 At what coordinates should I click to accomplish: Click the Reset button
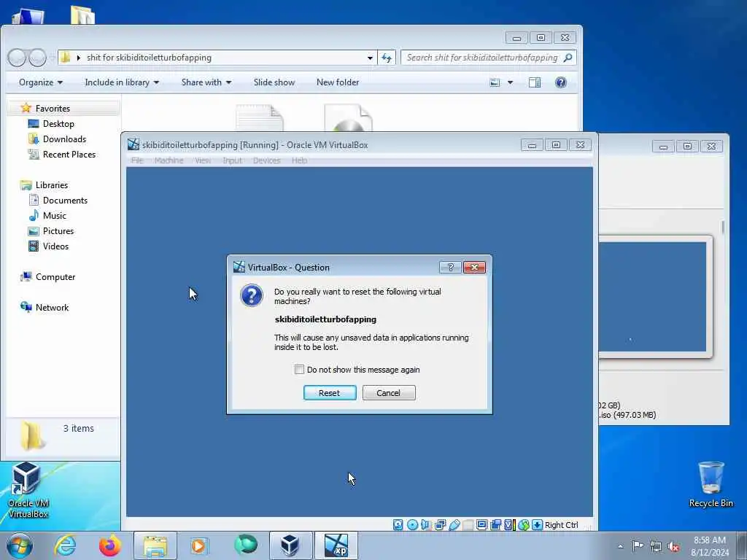pos(330,393)
